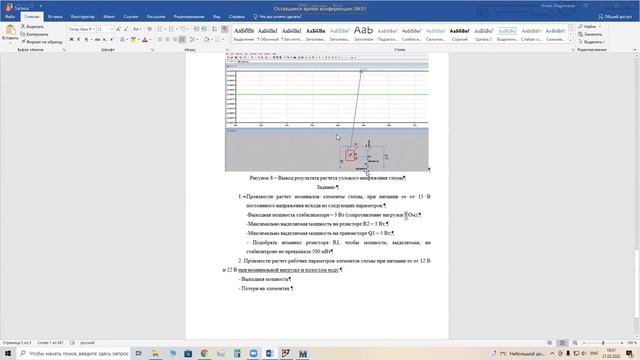Click Tell Me search field
This screenshot has width=640, height=360.
click(278, 17)
